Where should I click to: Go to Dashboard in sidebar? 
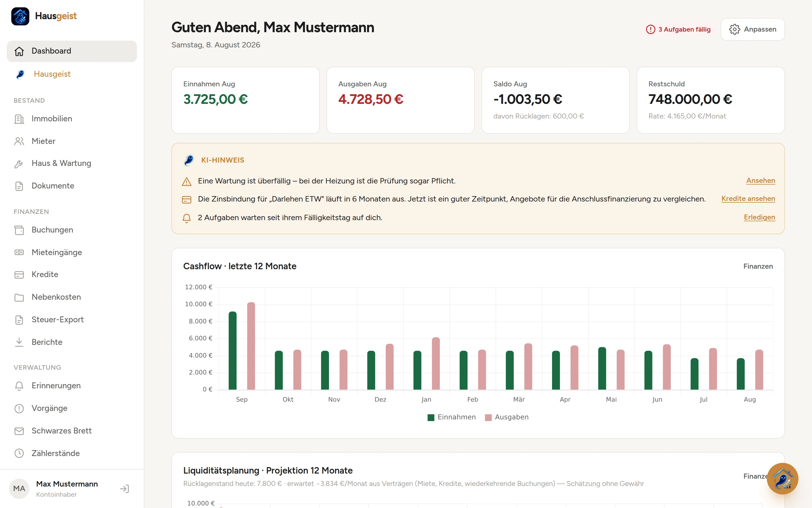tap(72, 51)
